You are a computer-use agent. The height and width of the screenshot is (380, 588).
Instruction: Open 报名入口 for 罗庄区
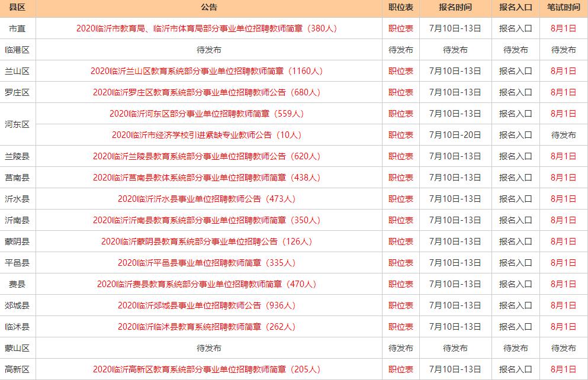point(515,92)
